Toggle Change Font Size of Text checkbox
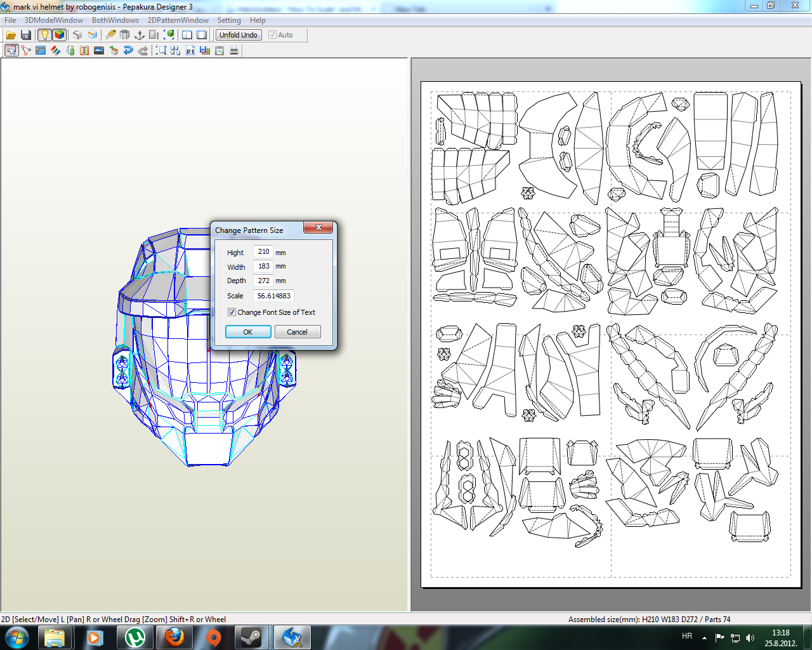The width and height of the screenshot is (812, 650). [232, 312]
